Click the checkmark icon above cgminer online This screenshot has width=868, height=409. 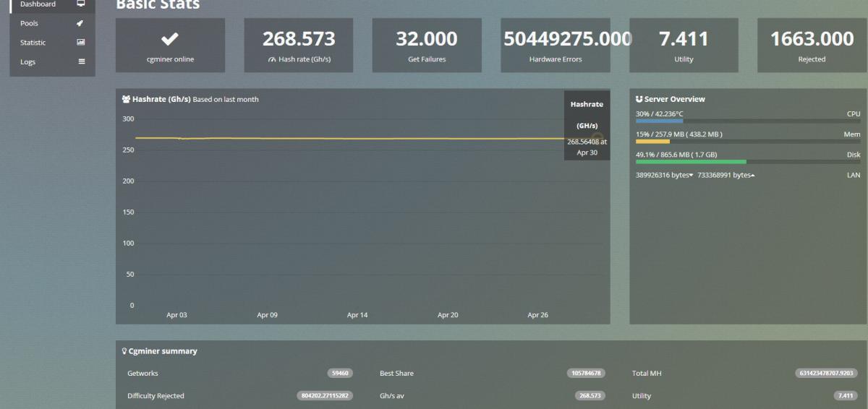coord(170,39)
